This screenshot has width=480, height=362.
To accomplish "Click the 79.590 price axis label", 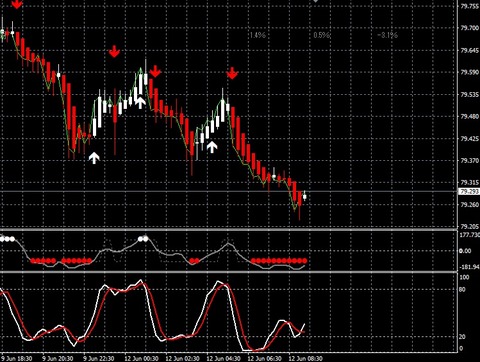I will (x=470, y=73).
